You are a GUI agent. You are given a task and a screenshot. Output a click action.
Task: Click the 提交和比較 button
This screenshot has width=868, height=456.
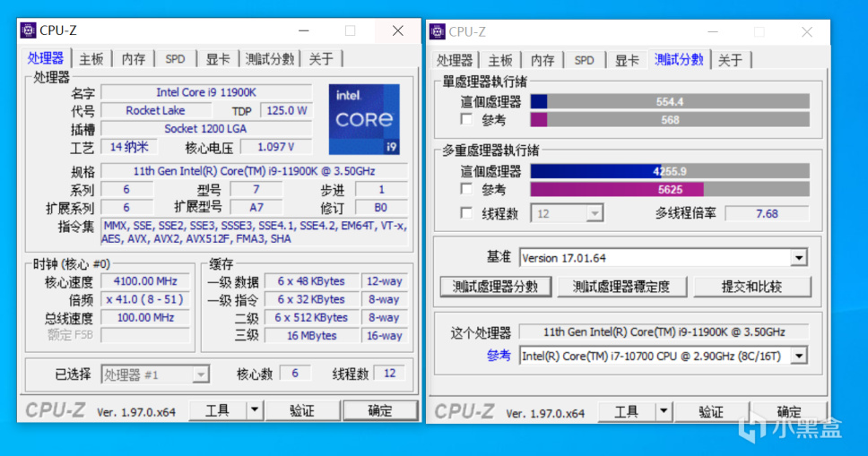click(751, 287)
